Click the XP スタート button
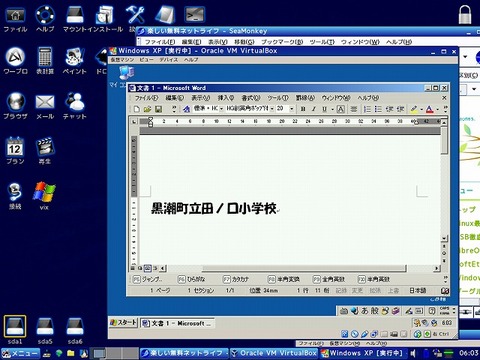This screenshot has height=360, width=480. (x=123, y=323)
